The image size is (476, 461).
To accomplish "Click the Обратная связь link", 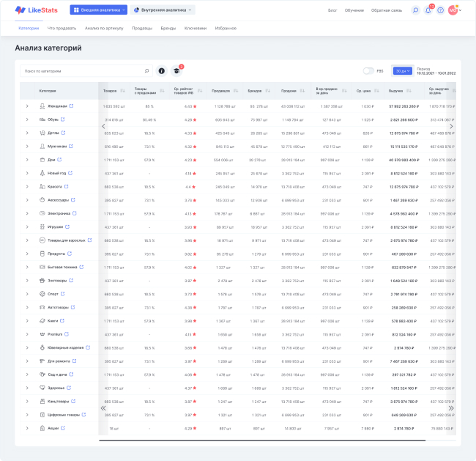I will pyautogui.click(x=386, y=10).
